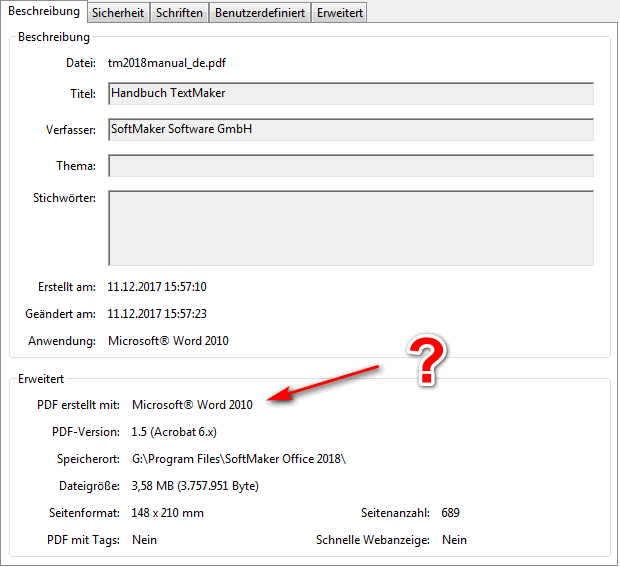This screenshot has width=620, height=567.
Task: Click the PDF-Version value 1.5 (Acrobat 6.x)
Action: 174,432
